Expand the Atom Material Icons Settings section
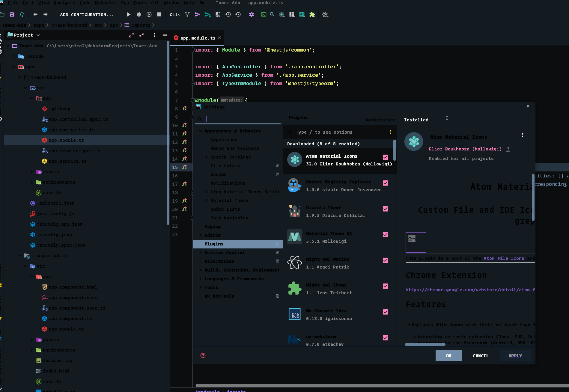Viewport: 569px width, 392px height. tap(206, 192)
